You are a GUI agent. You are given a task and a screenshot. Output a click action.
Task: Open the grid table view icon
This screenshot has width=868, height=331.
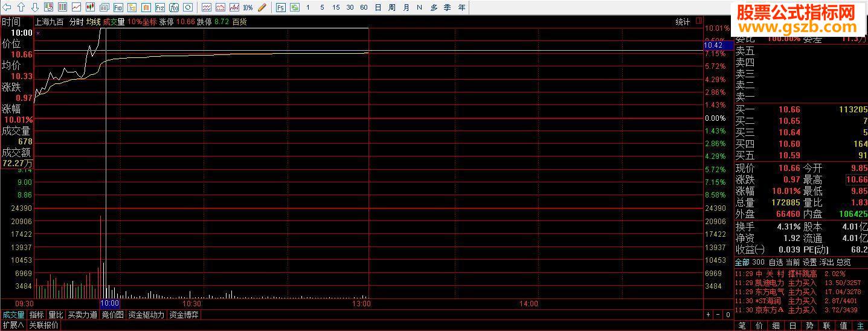[x=62, y=7]
